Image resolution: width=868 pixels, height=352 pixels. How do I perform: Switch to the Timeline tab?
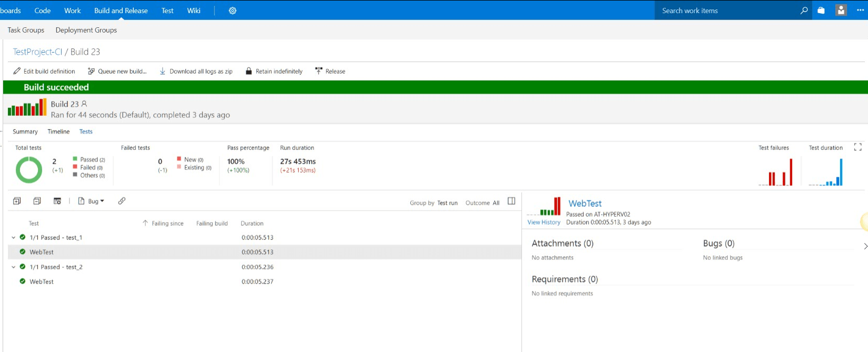(x=58, y=132)
